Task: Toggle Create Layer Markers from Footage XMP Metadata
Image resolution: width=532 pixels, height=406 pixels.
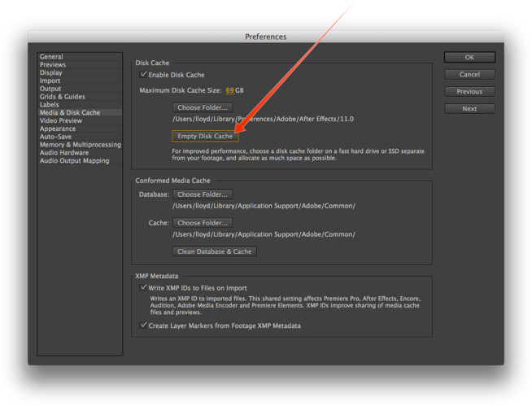Action: point(144,325)
